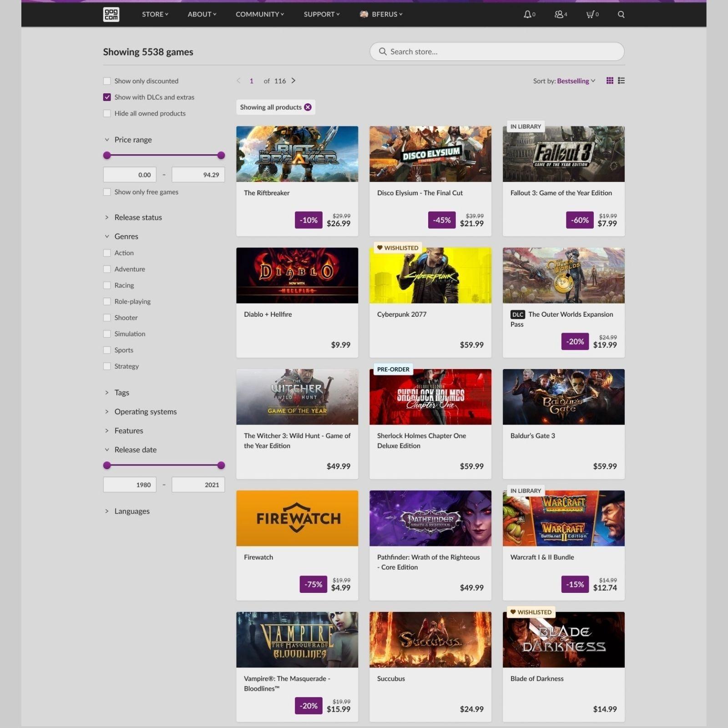This screenshot has height=728, width=728.
Task: Select the grid view layout icon
Action: pyautogui.click(x=609, y=81)
